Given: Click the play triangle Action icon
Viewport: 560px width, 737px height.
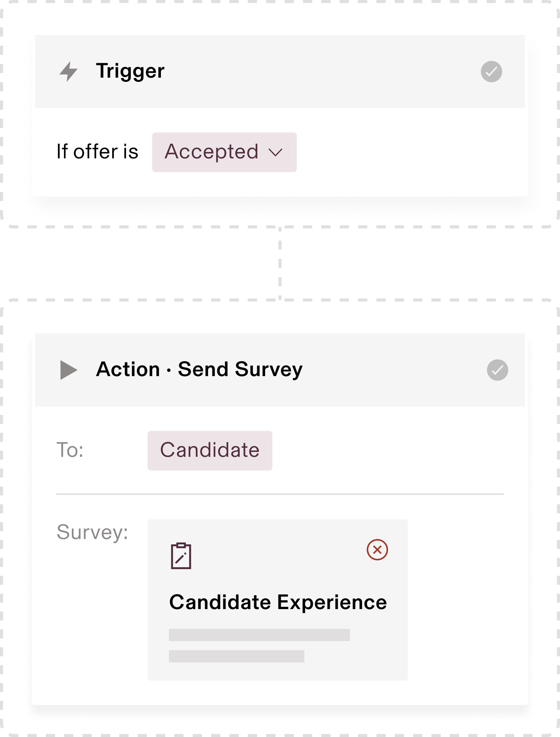Looking at the screenshot, I should click(x=68, y=370).
